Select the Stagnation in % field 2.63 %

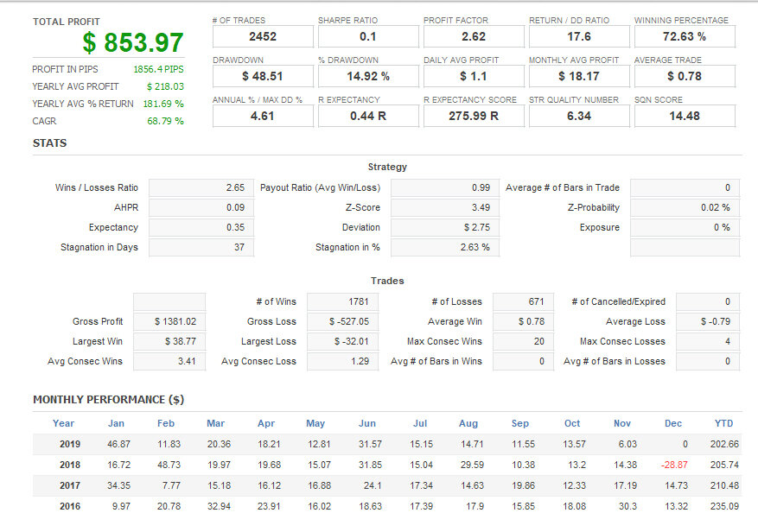(445, 247)
